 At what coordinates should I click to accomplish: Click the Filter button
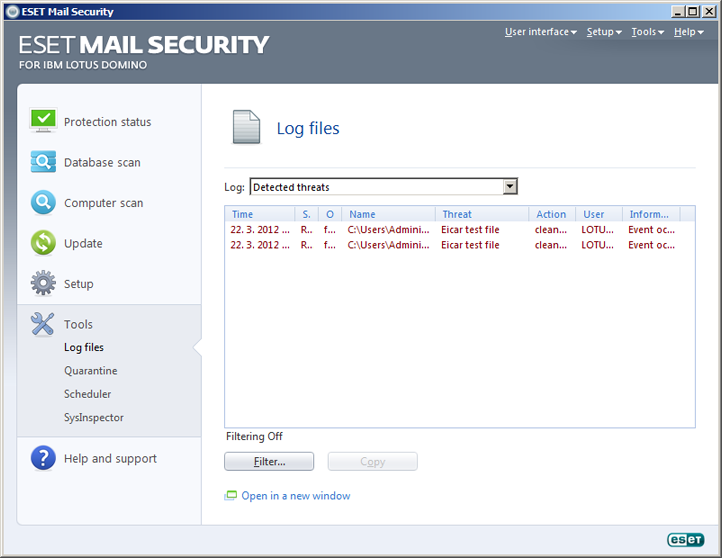click(269, 462)
